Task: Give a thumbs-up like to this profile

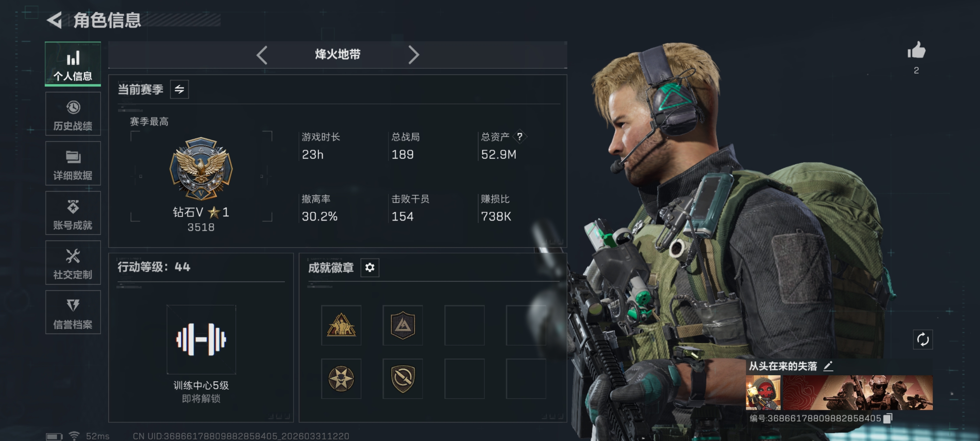Action: tap(916, 50)
